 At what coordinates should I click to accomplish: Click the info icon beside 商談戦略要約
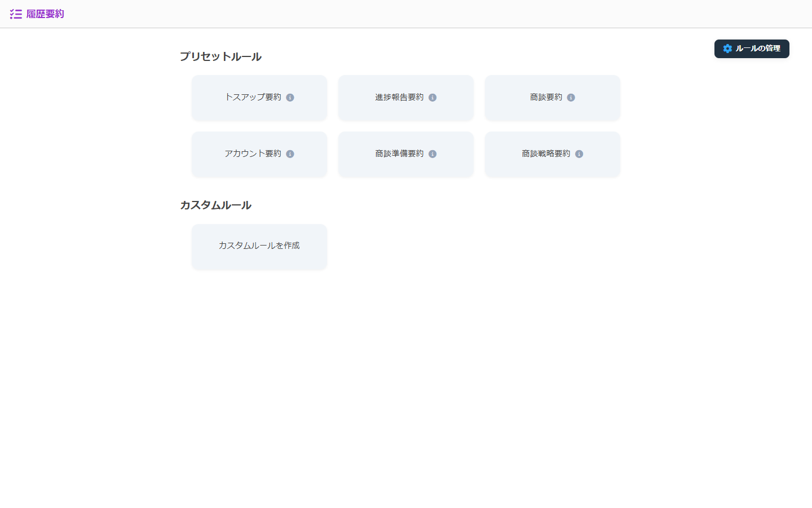[x=578, y=154]
